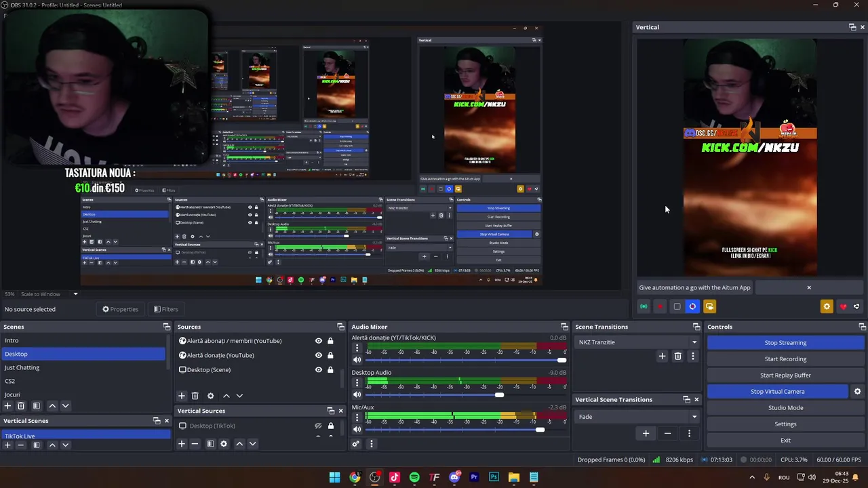Unlock Alertă abonați / membrii source
This screenshot has height=488, width=868.
[x=330, y=341]
